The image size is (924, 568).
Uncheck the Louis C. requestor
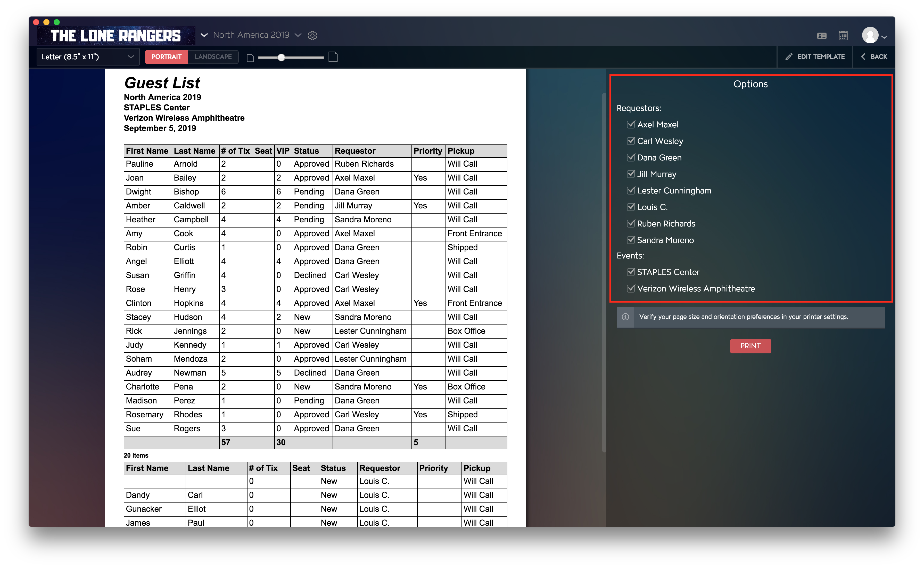(631, 207)
